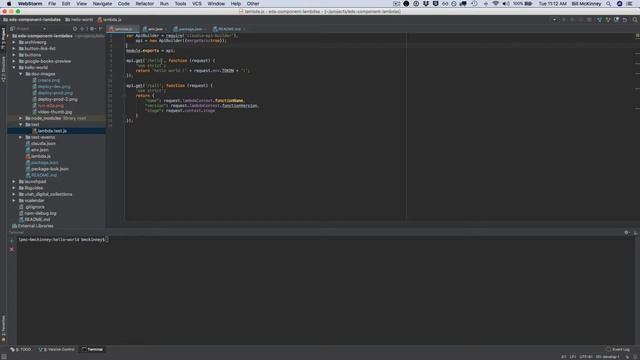Expand the archiveorg folder
640x360 pixels.
14,42
